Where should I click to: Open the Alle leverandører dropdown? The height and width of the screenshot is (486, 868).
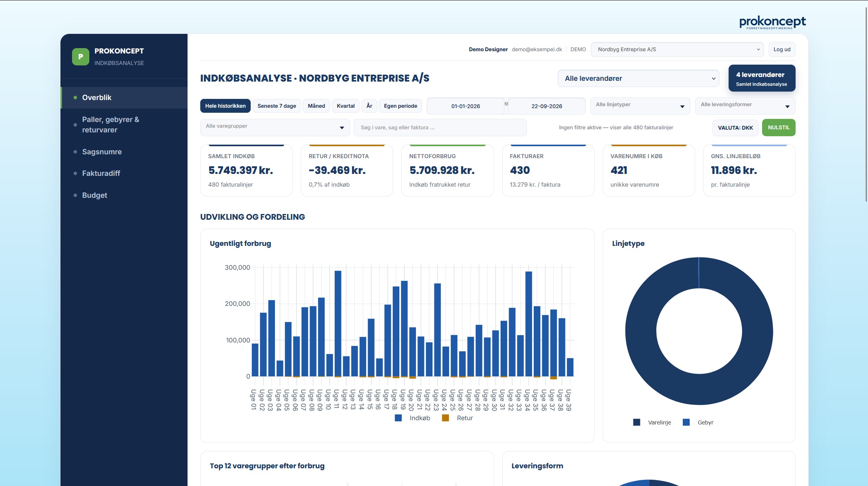coord(638,78)
